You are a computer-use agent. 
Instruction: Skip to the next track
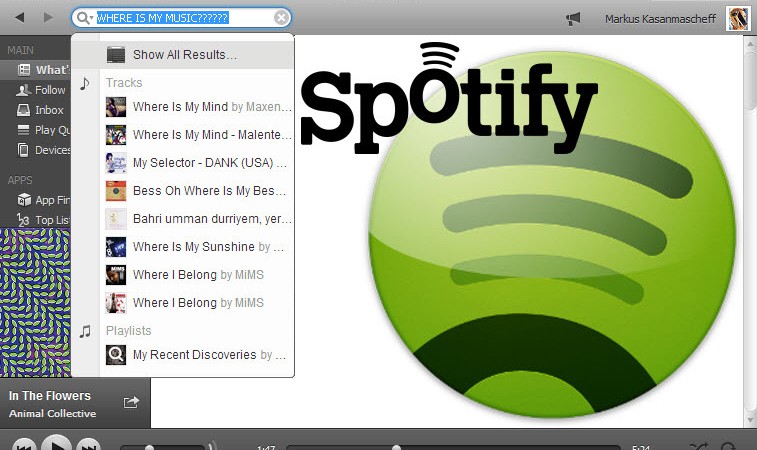[88, 444]
